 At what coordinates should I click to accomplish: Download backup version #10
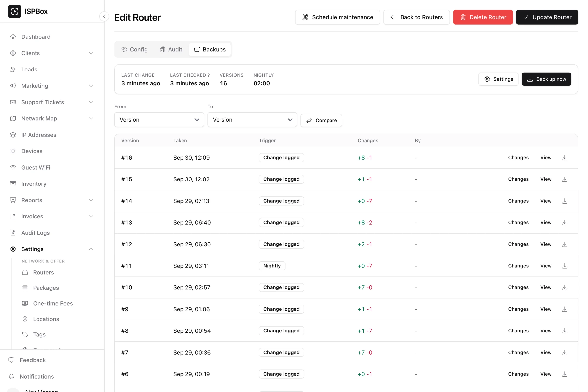click(x=565, y=287)
